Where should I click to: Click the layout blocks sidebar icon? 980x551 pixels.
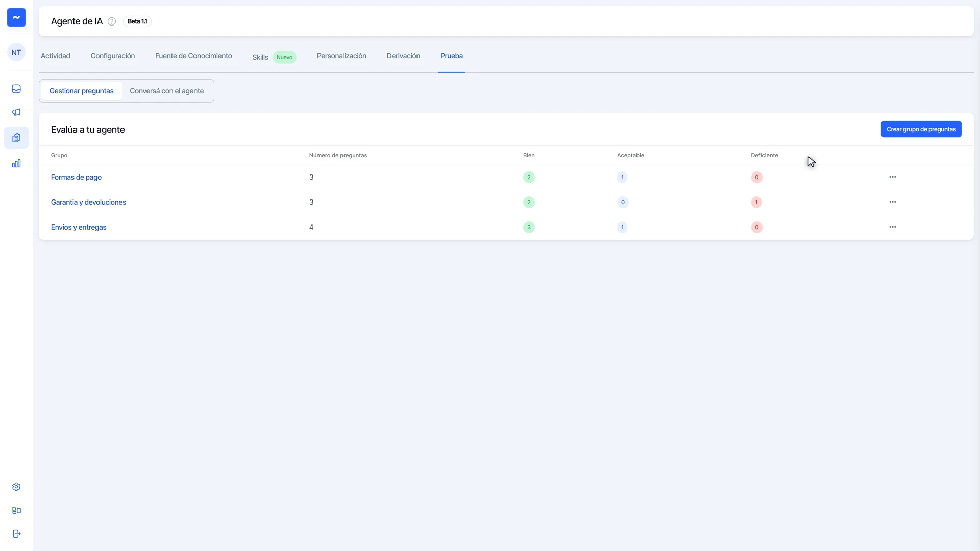click(16, 510)
